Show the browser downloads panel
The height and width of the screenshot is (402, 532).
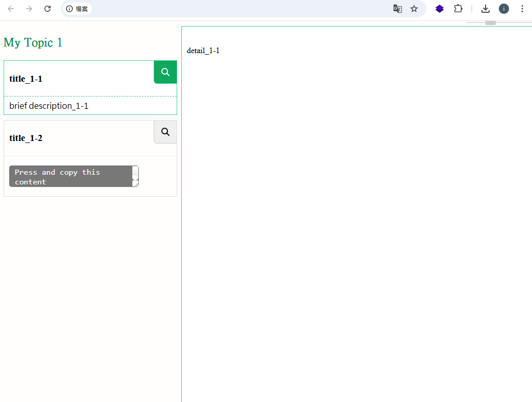[x=486, y=9]
